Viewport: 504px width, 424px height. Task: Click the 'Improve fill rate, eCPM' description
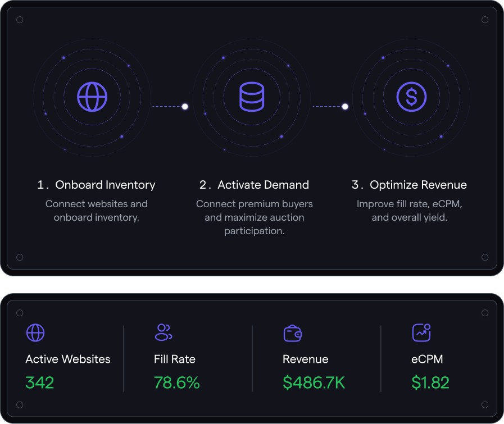click(409, 211)
